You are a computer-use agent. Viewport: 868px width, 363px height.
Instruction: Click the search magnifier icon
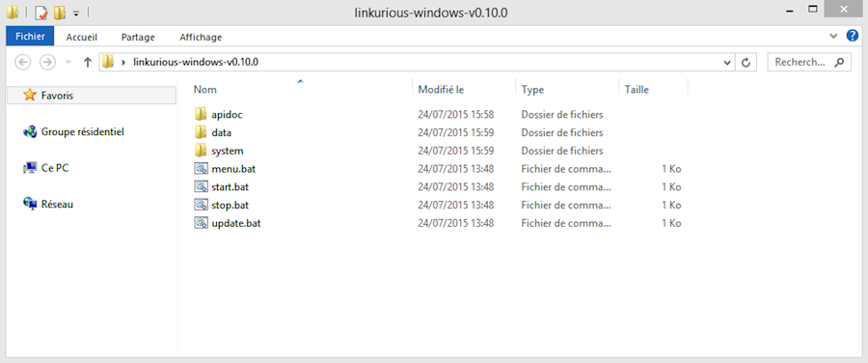click(840, 62)
